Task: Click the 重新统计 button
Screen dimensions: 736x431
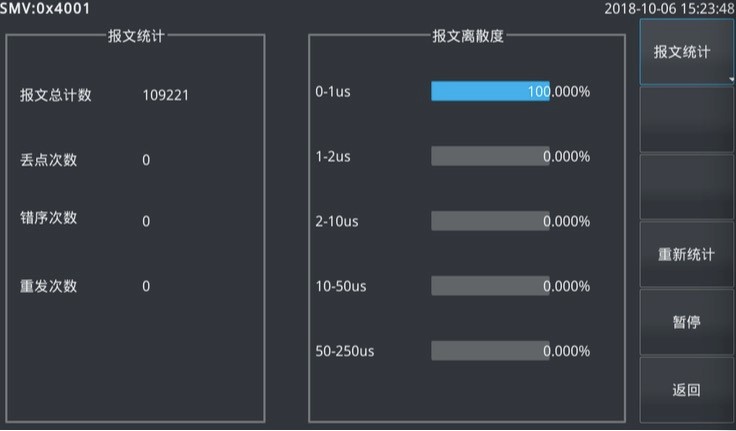Action: coord(686,254)
